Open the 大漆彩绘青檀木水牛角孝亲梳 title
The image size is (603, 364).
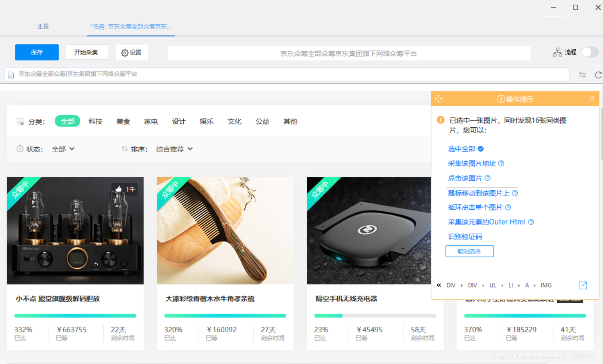click(210, 299)
